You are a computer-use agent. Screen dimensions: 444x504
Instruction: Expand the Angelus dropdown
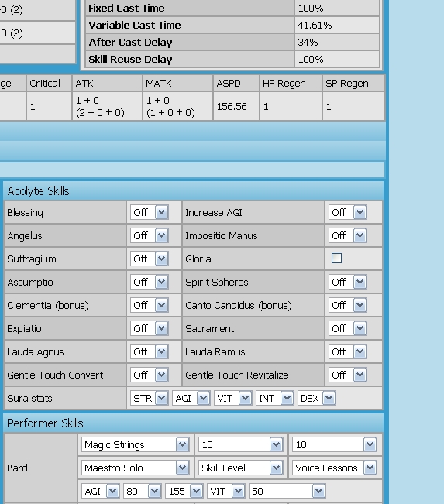pyautogui.click(x=150, y=235)
